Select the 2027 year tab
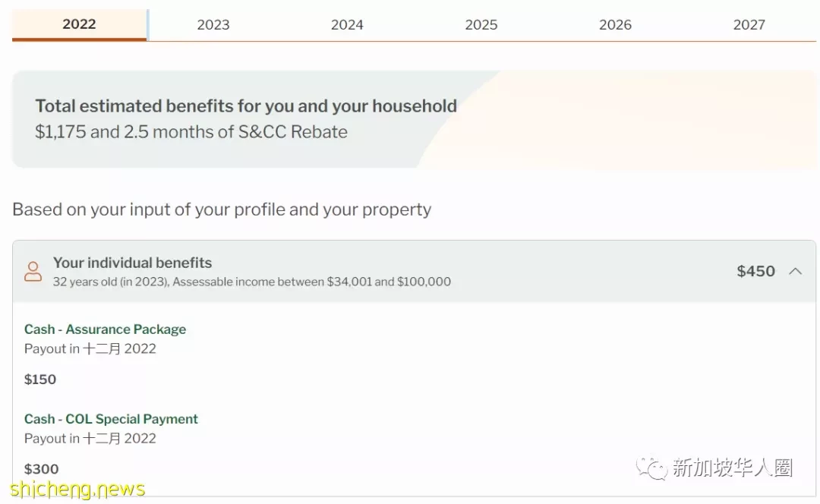Viewport: 820px width, 504px height. 749,24
